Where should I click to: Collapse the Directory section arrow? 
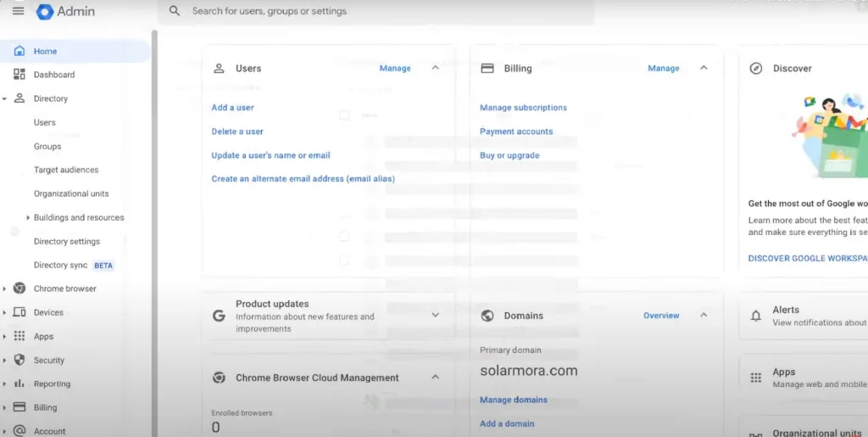[x=5, y=99]
